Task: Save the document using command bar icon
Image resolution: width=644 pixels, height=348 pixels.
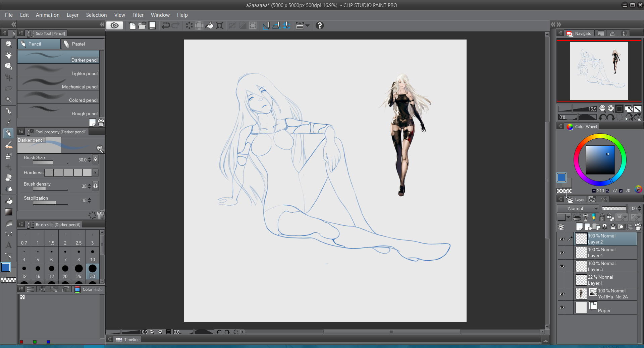Action: (152, 25)
